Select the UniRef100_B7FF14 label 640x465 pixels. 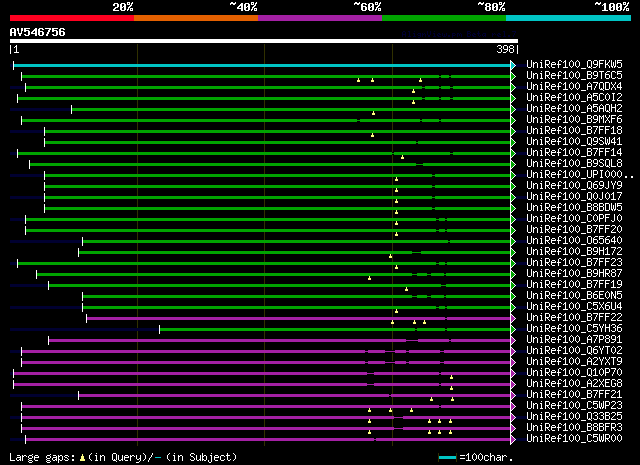[574, 152]
